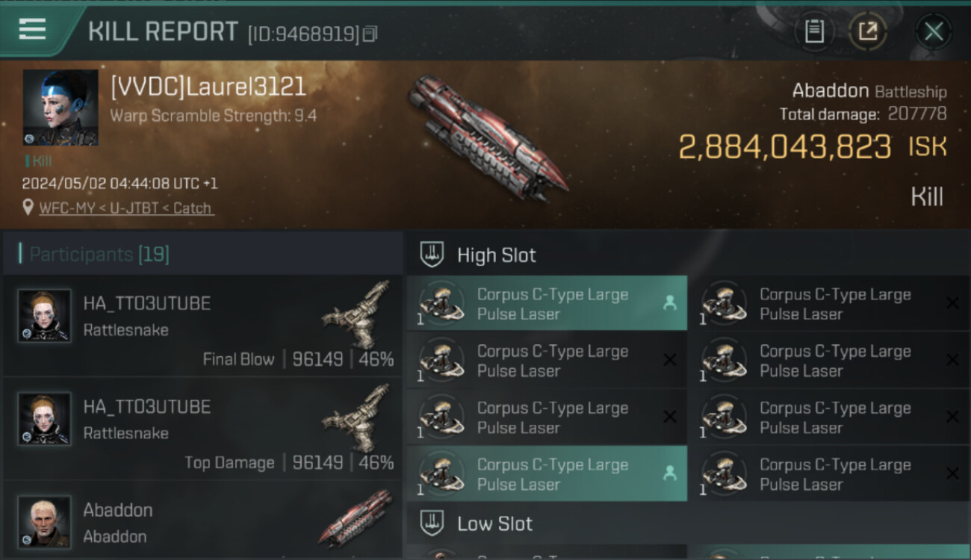The image size is (971, 560).
Task: Open the Participants [19] list header
Action: [x=202, y=255]
